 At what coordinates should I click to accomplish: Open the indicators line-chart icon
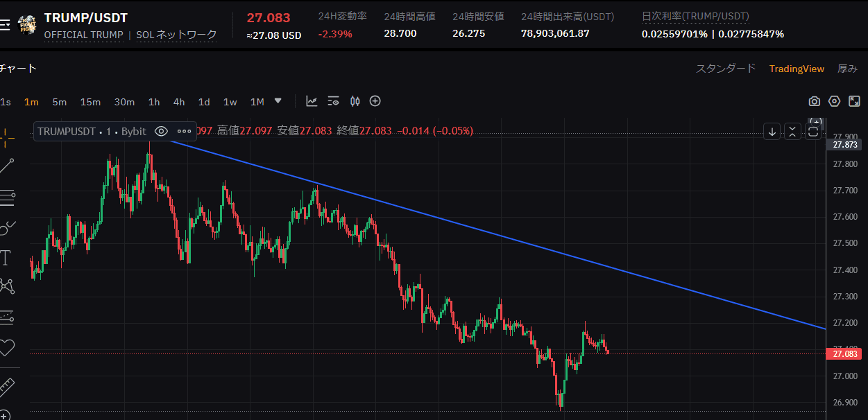coord(312,101)
